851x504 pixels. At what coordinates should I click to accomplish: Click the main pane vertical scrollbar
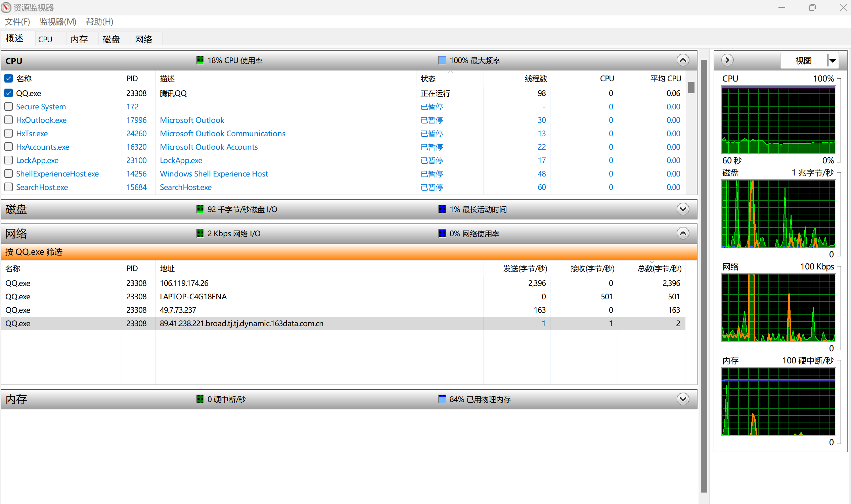point(704,276)
